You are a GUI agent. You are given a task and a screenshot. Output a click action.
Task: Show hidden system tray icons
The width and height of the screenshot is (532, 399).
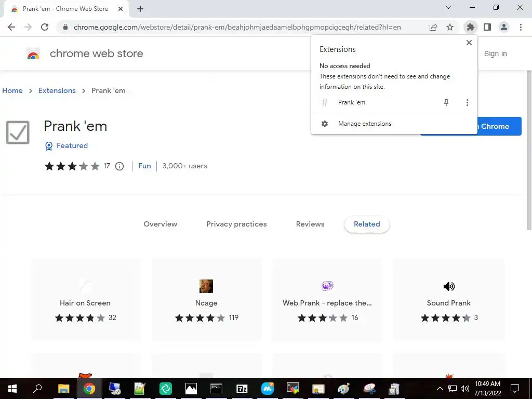440,389
